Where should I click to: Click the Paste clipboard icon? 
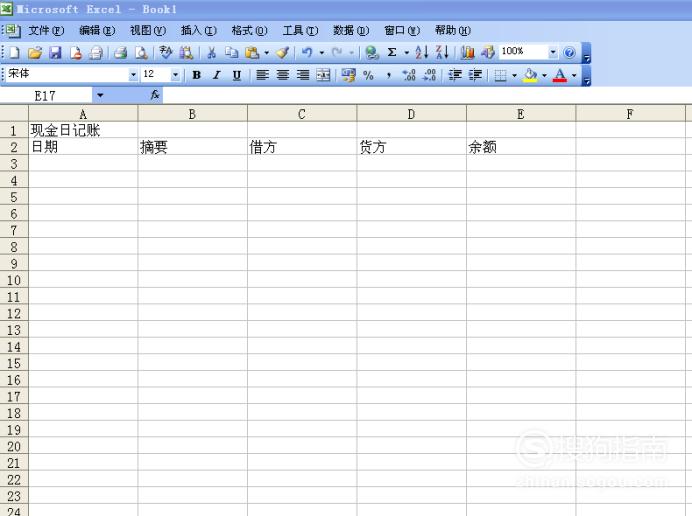click(x=252, y=53)
